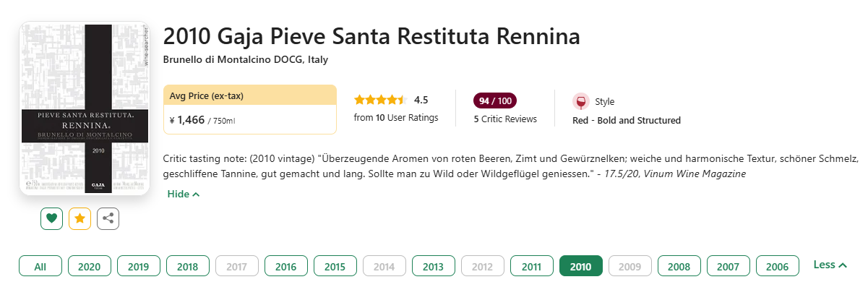Screen dimensions: 868x282
Task: Switch to the 2020 vintage
Action: 90,267
